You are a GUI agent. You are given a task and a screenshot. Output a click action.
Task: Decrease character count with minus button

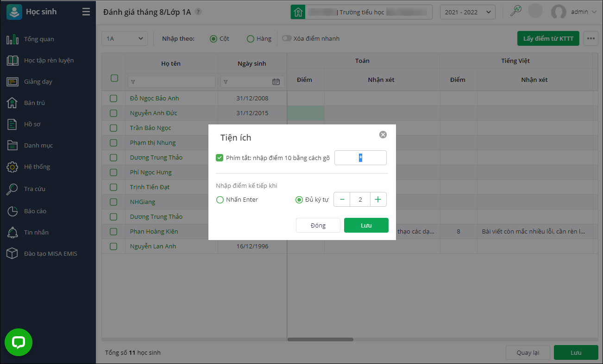342,199
